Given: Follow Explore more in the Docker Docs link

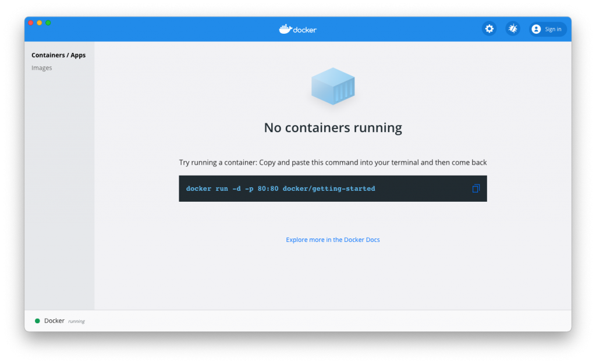Looking at the screenshot, I should coord(332,240).
